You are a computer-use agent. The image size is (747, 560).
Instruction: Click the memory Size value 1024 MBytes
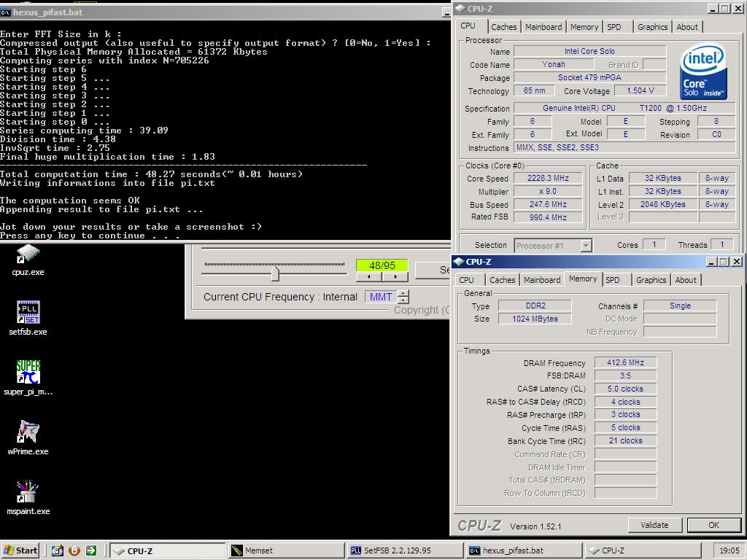pyautogui.click(x=535, y=319)
